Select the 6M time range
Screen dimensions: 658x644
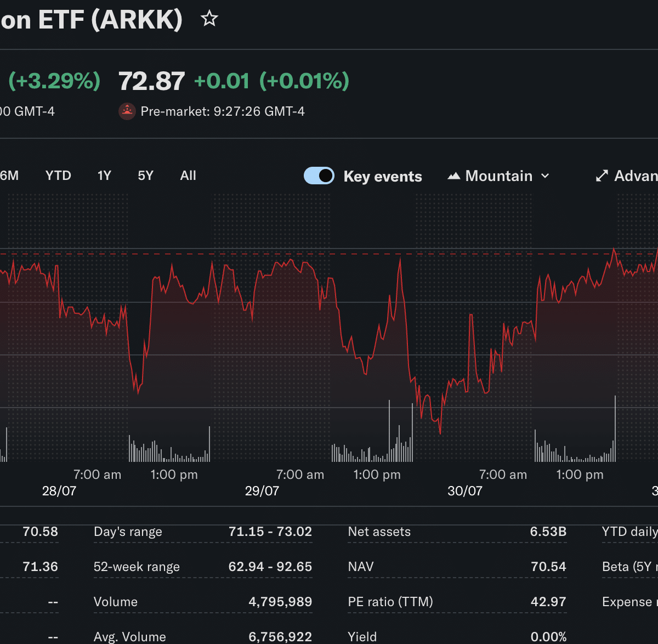pyautogui.click(x=9, y=176)
